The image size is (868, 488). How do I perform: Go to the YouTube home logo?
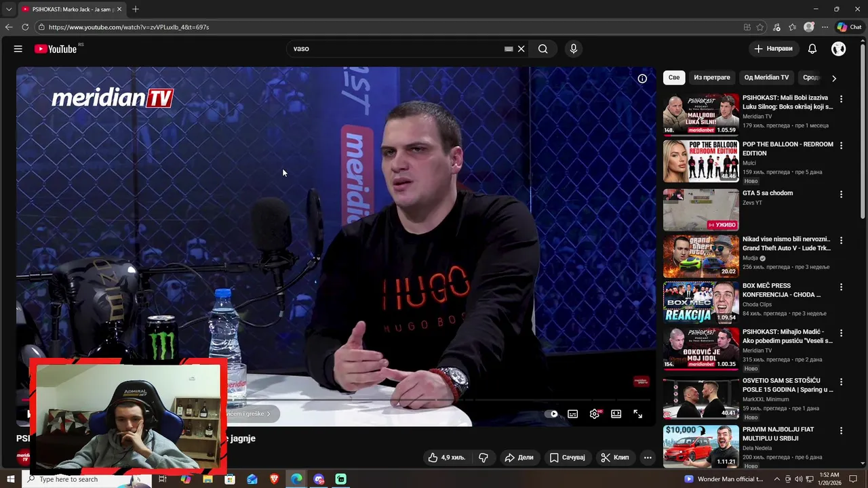tap(56, 49)
